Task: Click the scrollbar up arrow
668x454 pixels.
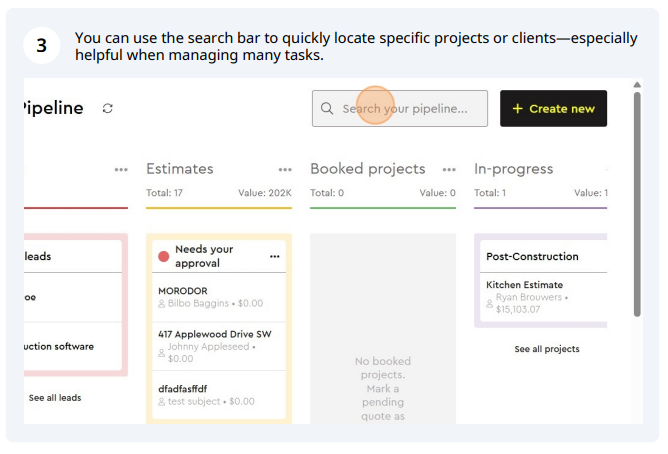Action: coord(637,85)
